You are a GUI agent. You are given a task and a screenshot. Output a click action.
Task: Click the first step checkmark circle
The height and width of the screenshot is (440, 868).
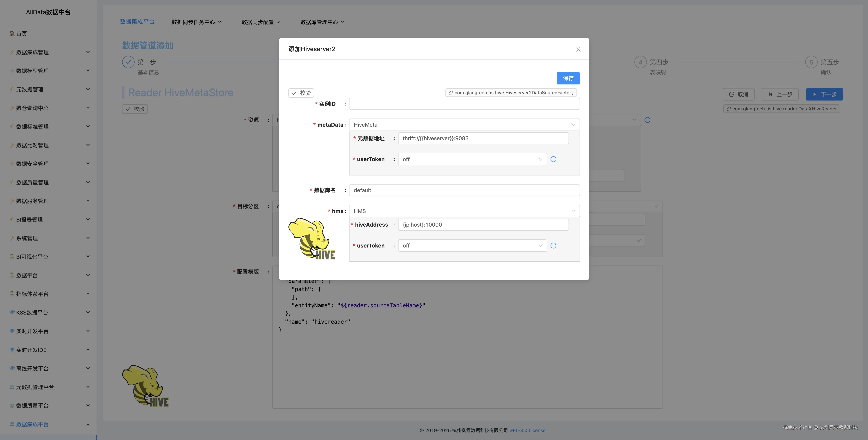(x=128, y=62)
